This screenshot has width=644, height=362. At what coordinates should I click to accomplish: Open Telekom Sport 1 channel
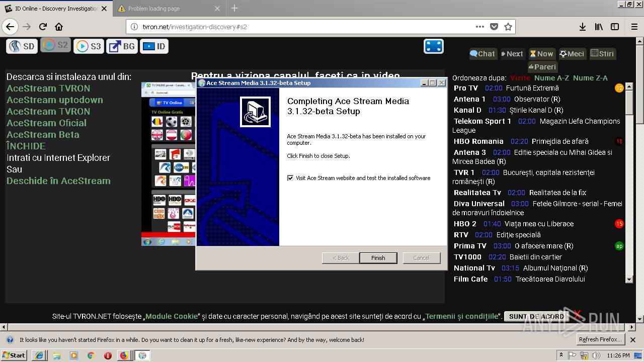click(x=482, y=121)
